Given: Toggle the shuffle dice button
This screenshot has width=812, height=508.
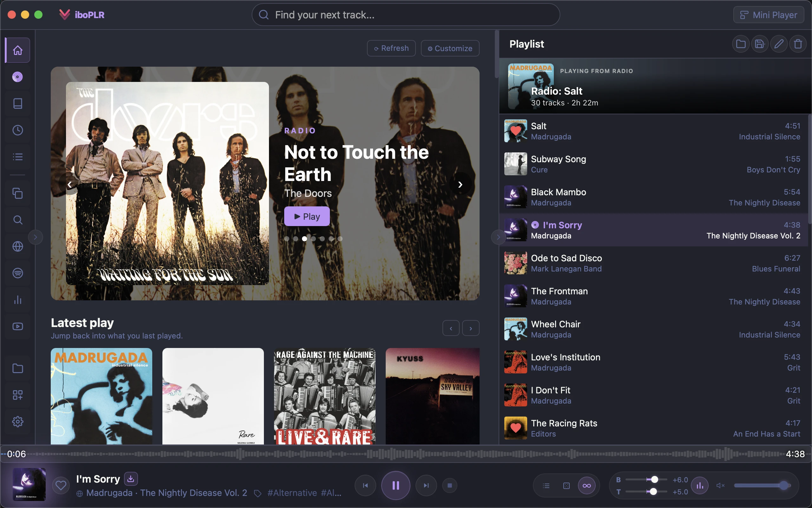Looking at the screenshot, I should pos(566,485).
